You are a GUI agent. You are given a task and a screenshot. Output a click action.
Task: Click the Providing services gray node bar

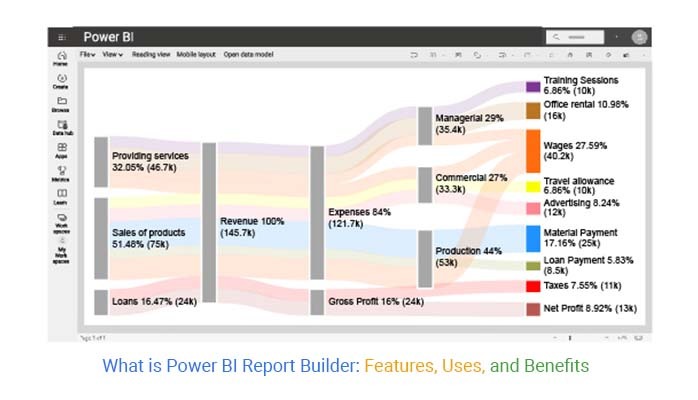pyautogui.click(x=101, y=162)
